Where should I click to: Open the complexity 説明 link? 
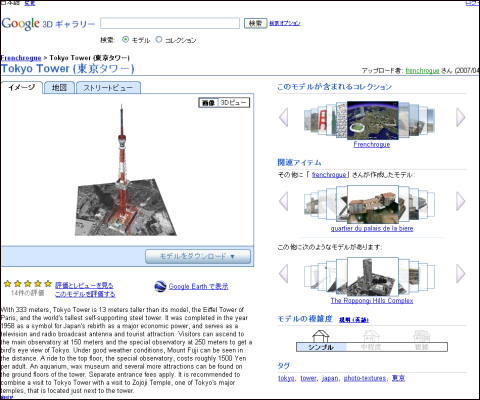tap(354, 320)
